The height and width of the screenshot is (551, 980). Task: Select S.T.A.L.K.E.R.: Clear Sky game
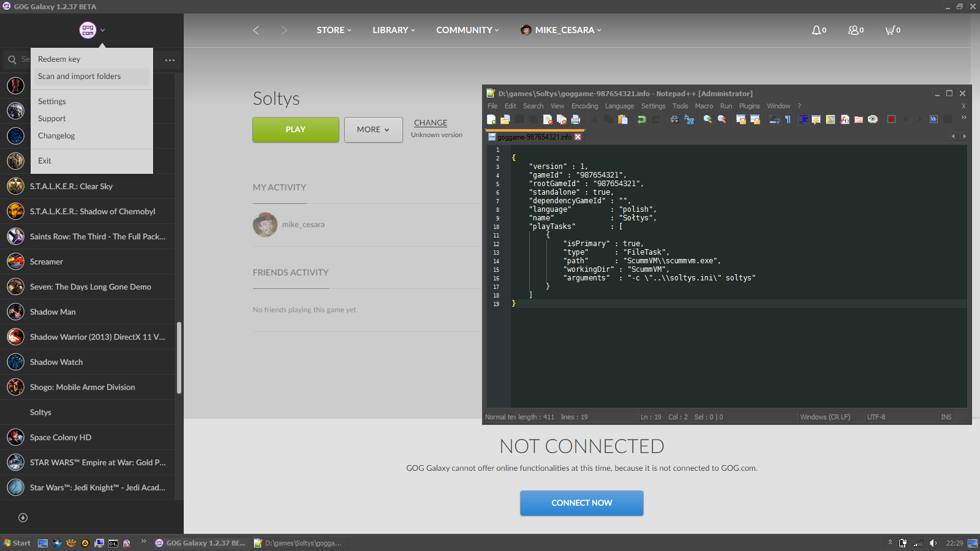pyautogui.click(x=87, y=187)
